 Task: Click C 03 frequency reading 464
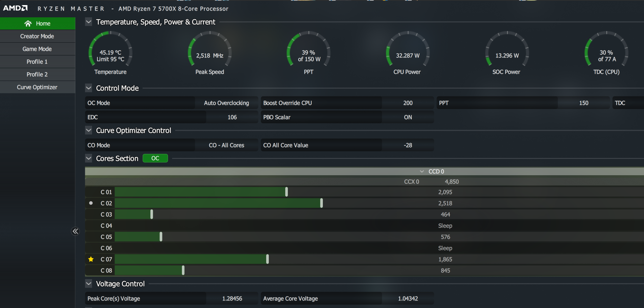pyautogui.click(x=445, y=215)
